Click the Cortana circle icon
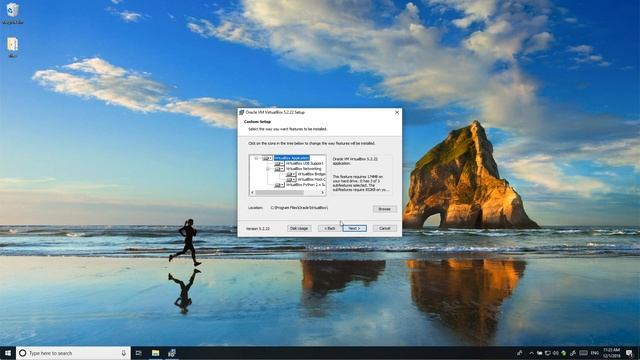Viewport: 640px width, 360px height. (22, 353)
